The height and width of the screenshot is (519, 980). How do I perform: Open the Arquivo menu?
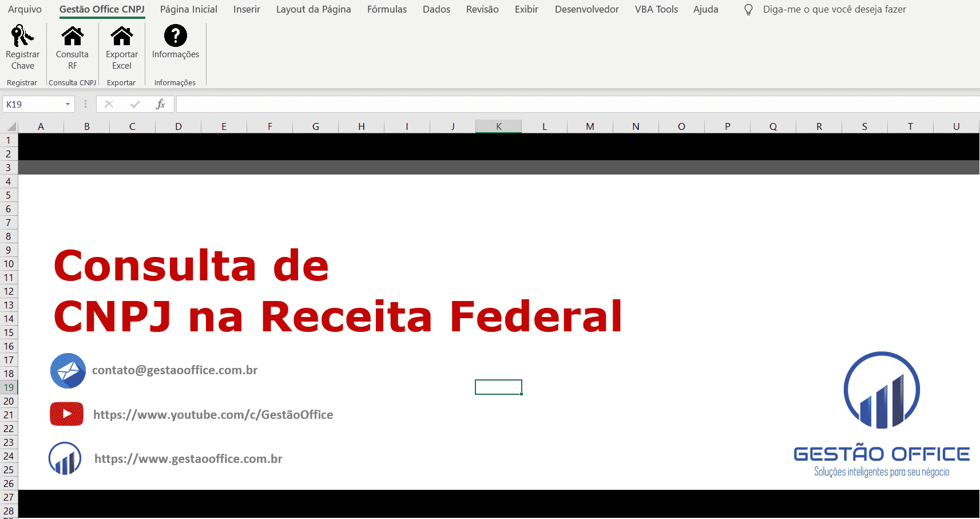pos(25,10)
